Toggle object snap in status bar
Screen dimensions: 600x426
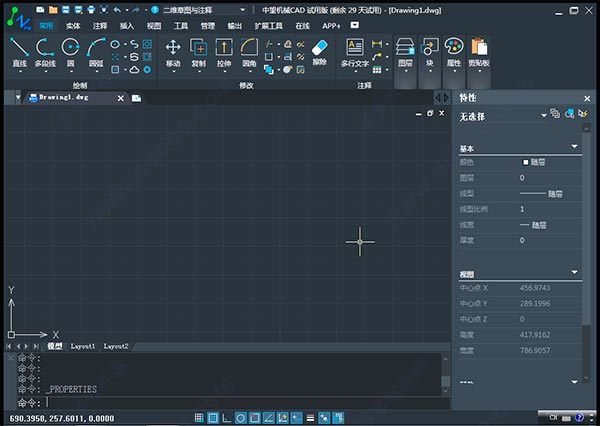[254, 418]
